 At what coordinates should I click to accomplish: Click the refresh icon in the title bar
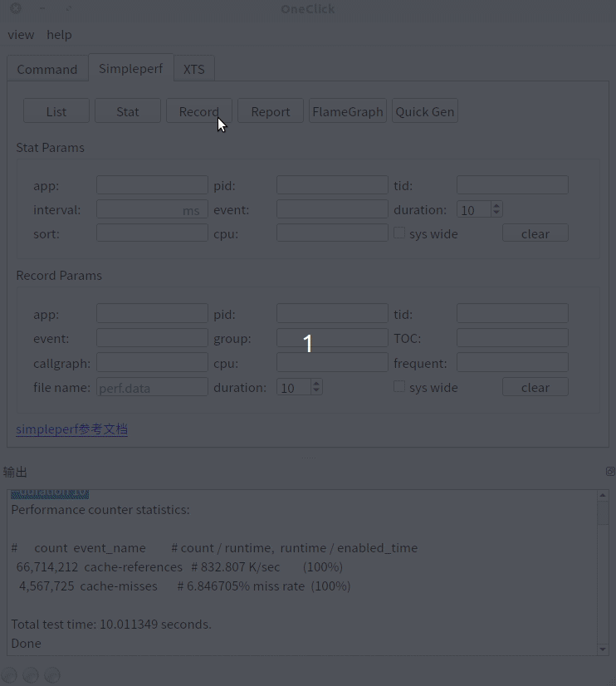(x=70, y=8)
